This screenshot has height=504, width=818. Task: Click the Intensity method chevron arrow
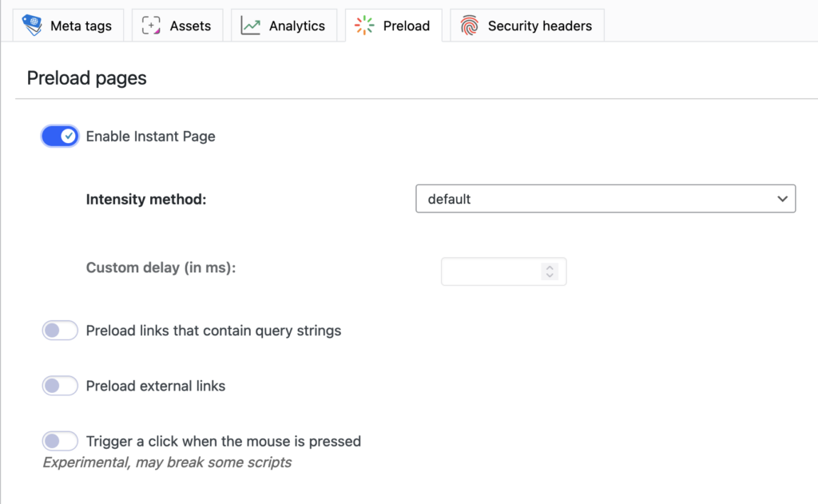click(782, 199)
